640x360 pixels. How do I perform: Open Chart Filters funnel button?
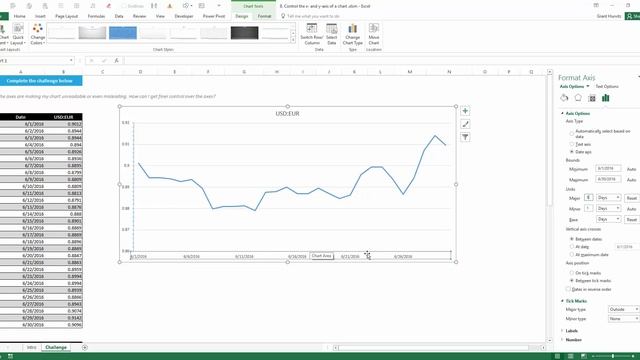[465, 137]
